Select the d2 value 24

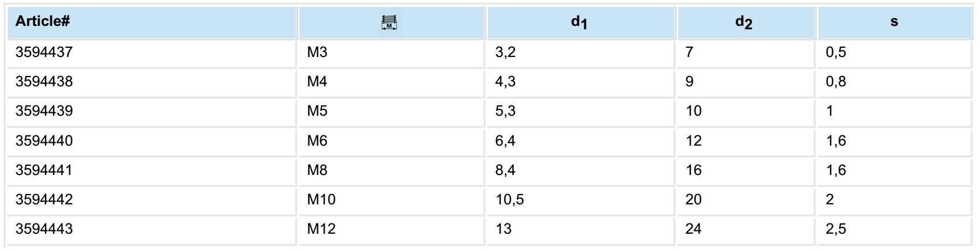tap(694, 229)
